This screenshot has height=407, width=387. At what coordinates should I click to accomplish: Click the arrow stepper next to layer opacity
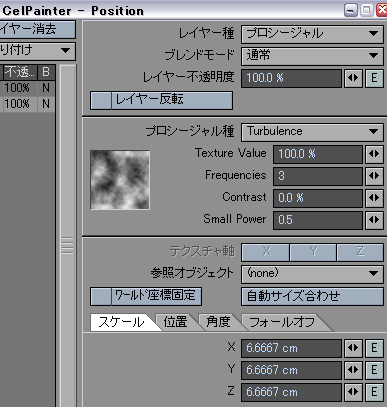pyautogui.click(x=353, y=78)
